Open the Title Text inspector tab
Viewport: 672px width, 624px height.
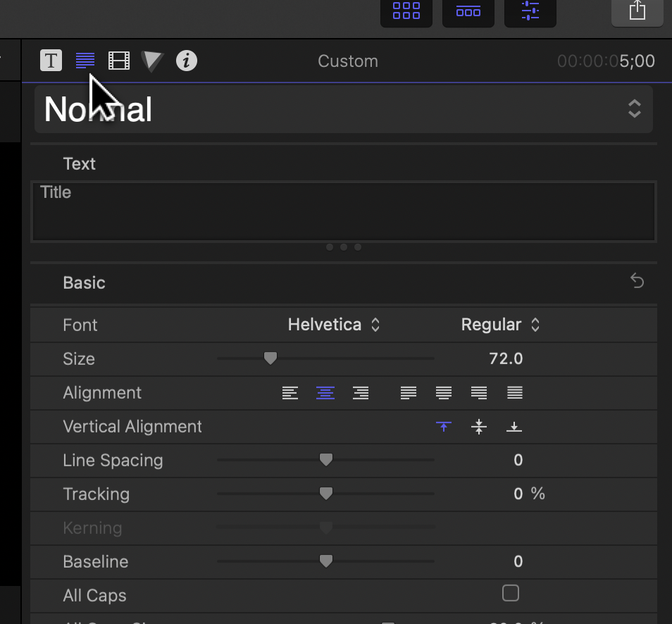coord(51,61)
